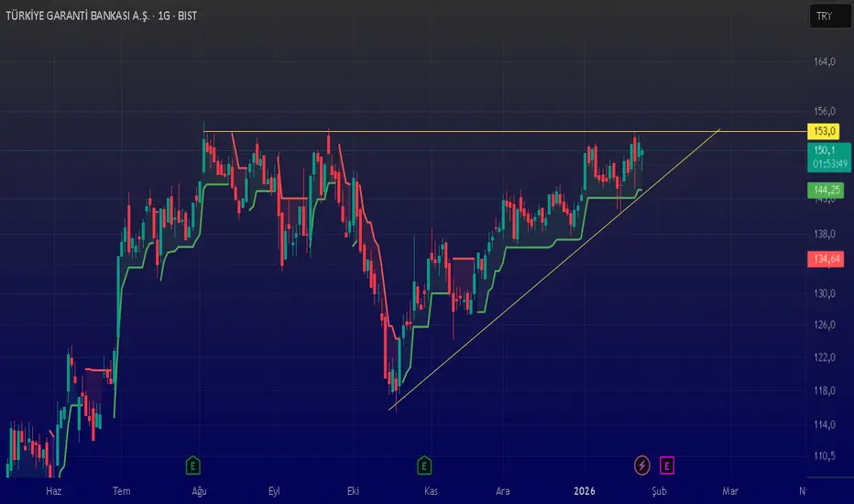Click the 110,5 price axis label
Image resolution: width=854 pixels, height=504 pixels.
coord(824,455)
